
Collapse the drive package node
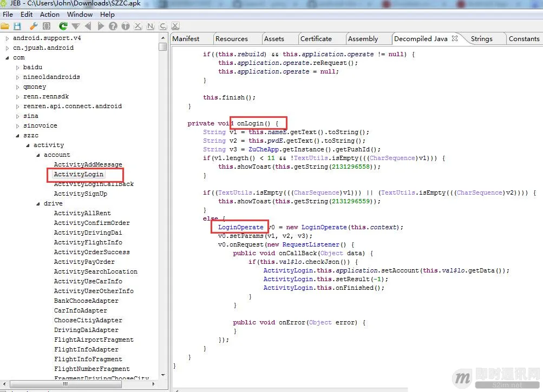point(38,204)
